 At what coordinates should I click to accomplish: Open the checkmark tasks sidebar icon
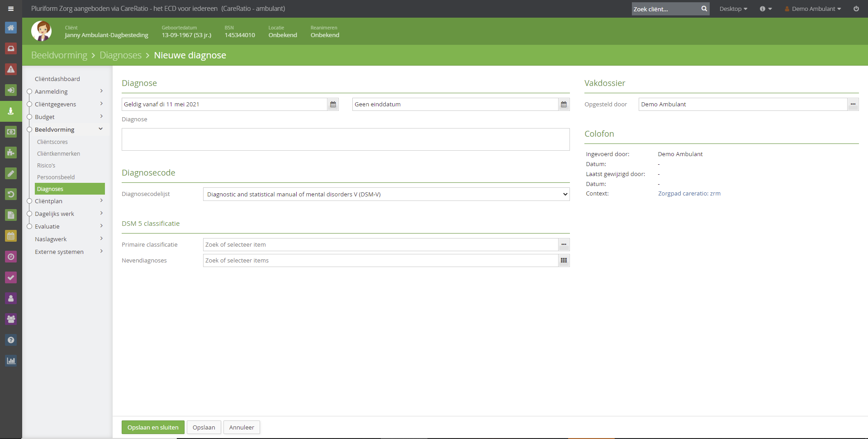[x=11, y=277]
